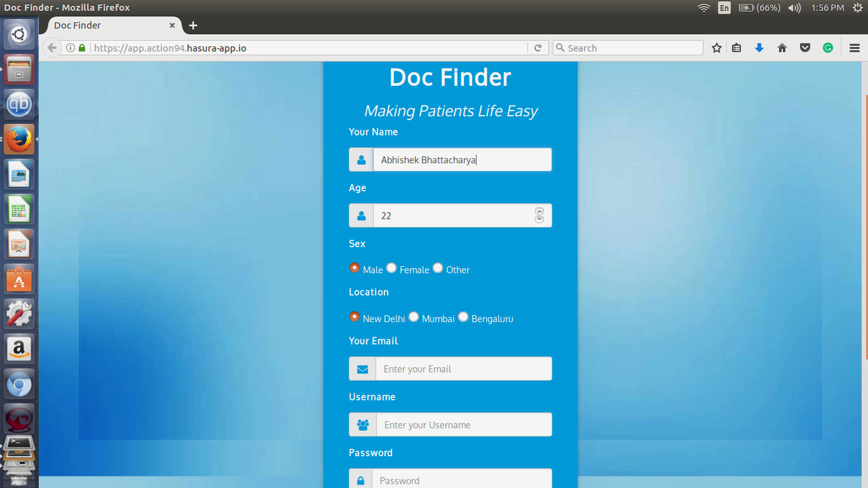Focus the Enter your Username field

[x=464, y=424]
